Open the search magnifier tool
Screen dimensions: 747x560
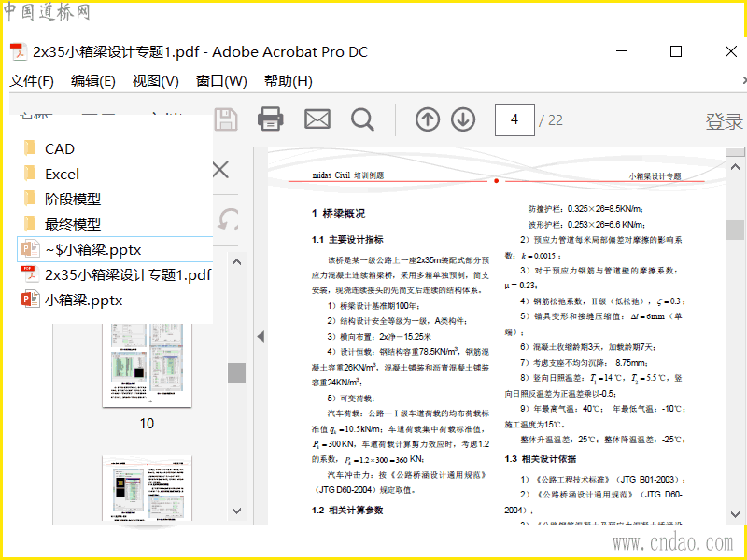point(362,119)
